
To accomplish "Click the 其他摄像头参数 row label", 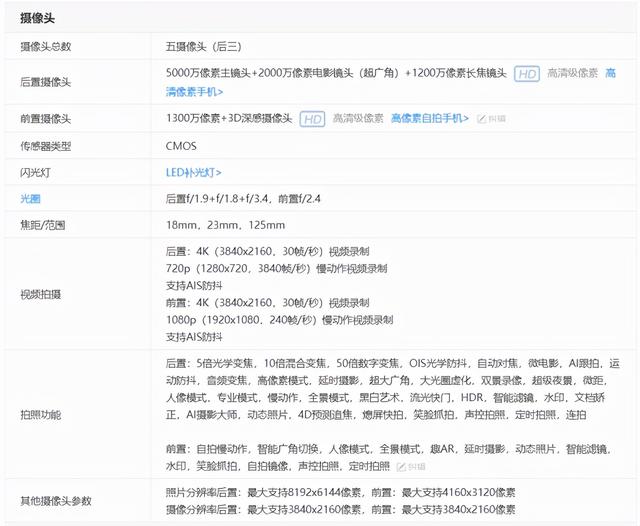I will pyautogui.click(x=56, y=500).
